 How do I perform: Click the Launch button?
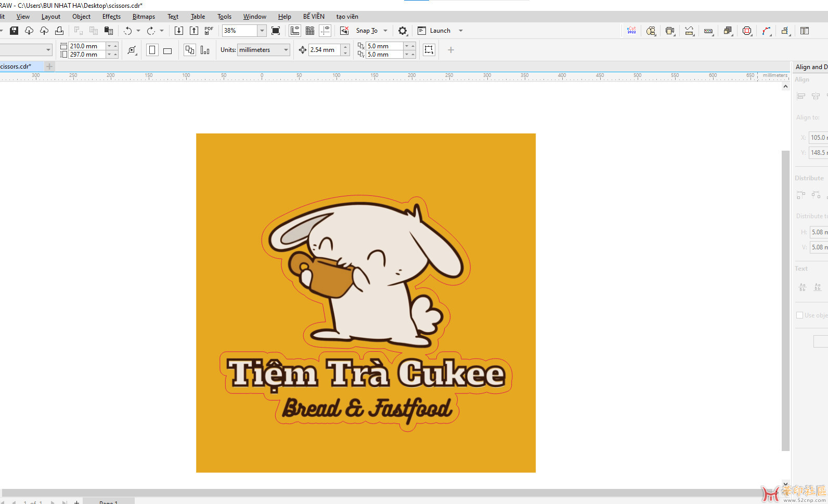coord(434,31)
